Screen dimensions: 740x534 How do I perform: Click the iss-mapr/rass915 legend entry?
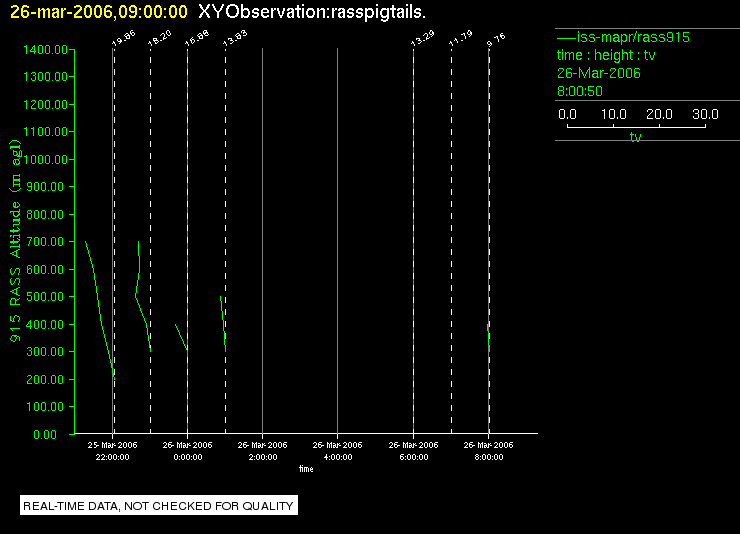click(623, 37)
